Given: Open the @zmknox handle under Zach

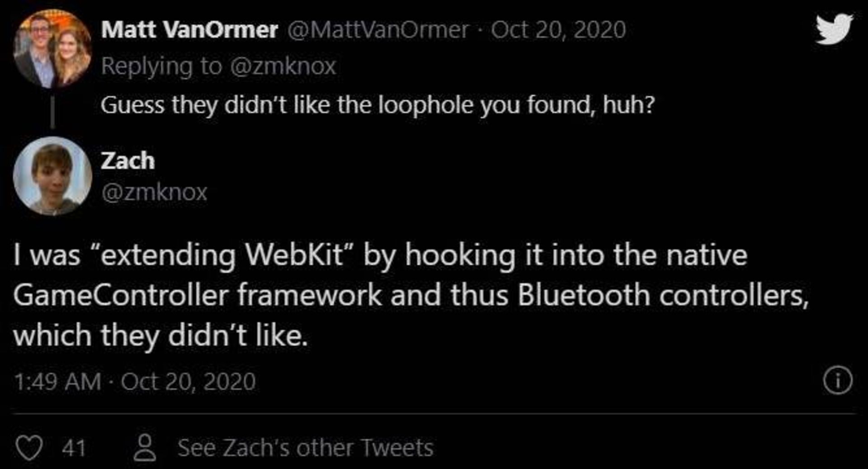Looking at the screenshot, I should click(x=154, y=192).
